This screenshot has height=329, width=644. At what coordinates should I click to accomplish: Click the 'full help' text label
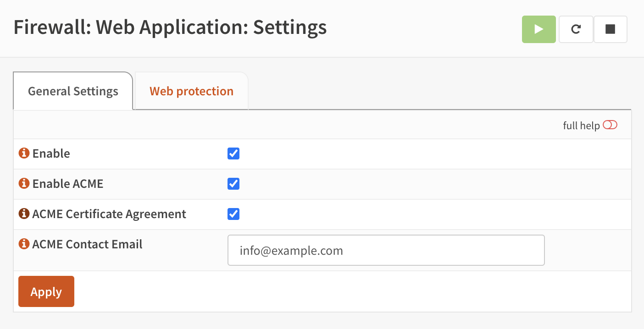pos(581,126)
